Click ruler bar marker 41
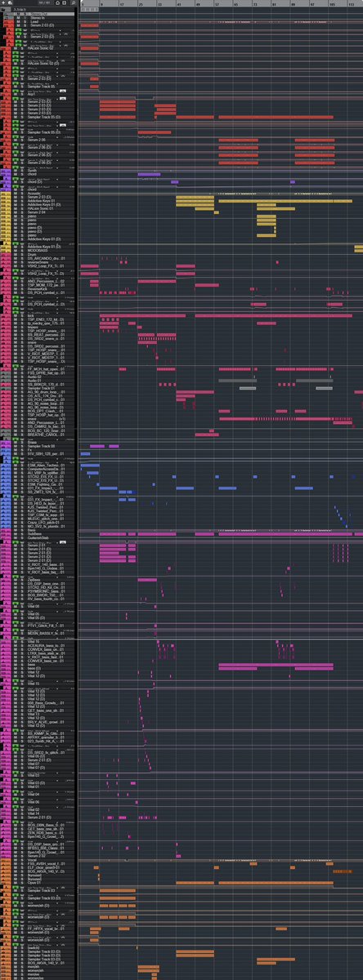This screenshot has height=980, width=363. click(180, 4)
